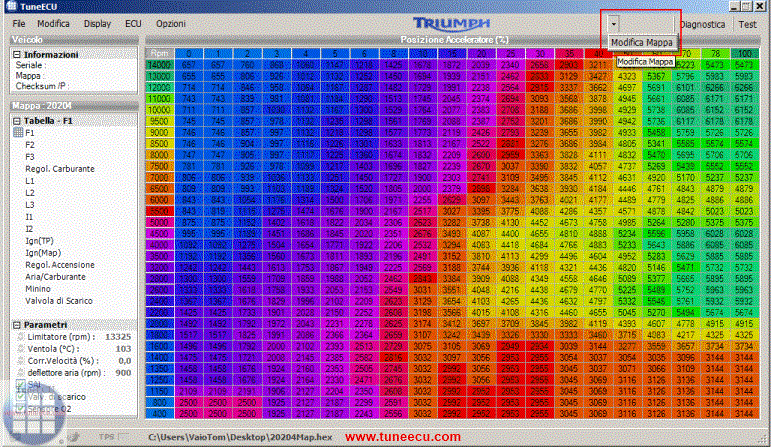Screen dimensions: 771x447
Task: Click cell 2881 in the 8500 rpm row
Action: point(510,144)
